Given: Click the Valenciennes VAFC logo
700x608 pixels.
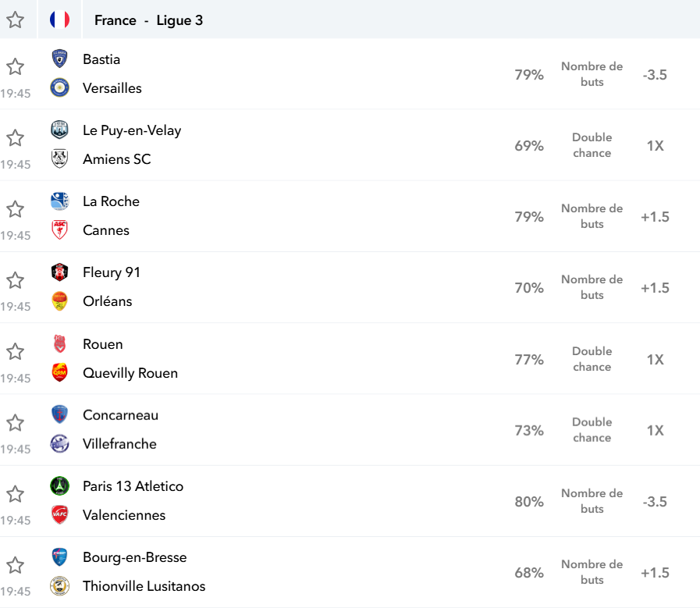Looking at the screenshot, I should point(59,514).
